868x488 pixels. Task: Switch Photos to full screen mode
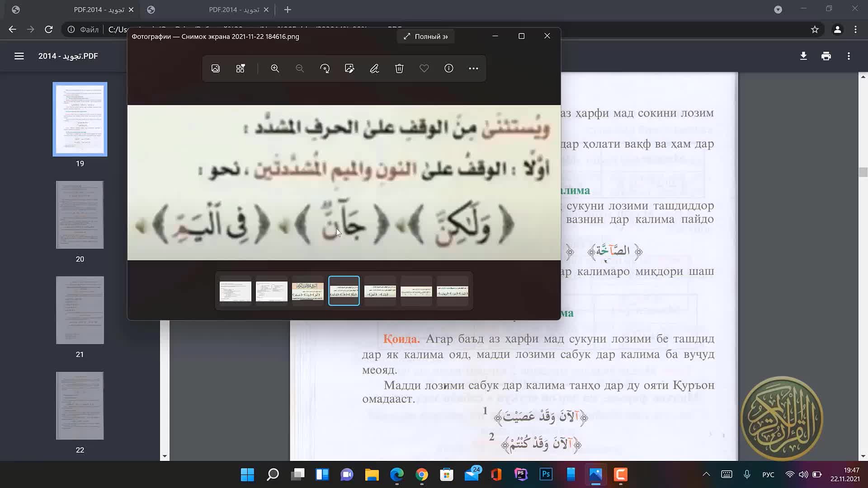point(426,36)
